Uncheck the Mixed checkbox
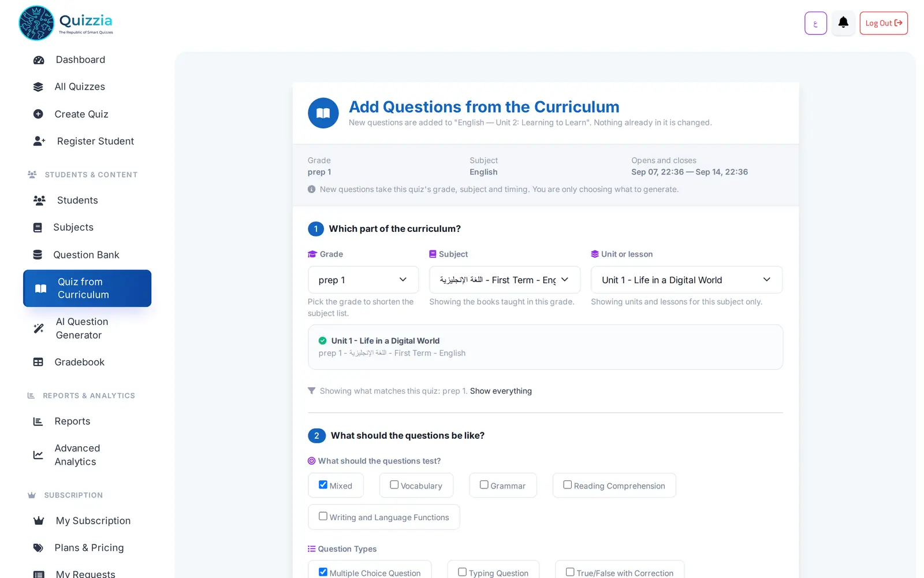Image resolution: width=924 pixels, height=578 pixels. click(323, 485)
